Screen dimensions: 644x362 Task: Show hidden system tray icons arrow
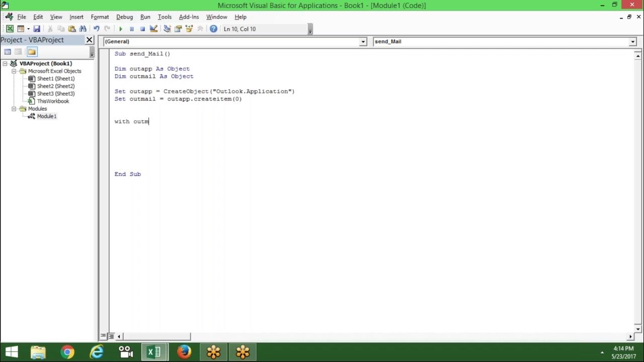click(602, 352)
